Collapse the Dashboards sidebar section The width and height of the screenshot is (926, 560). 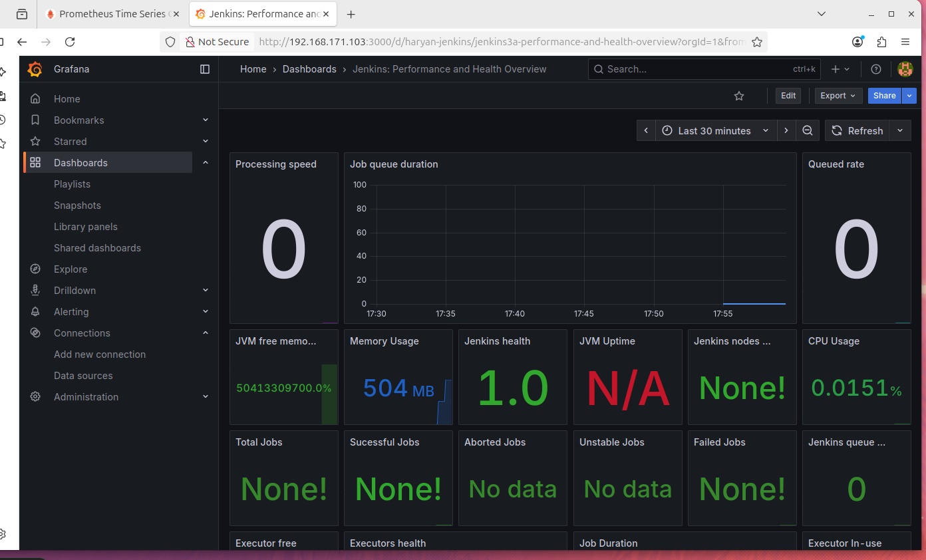[x=206, y=163]
